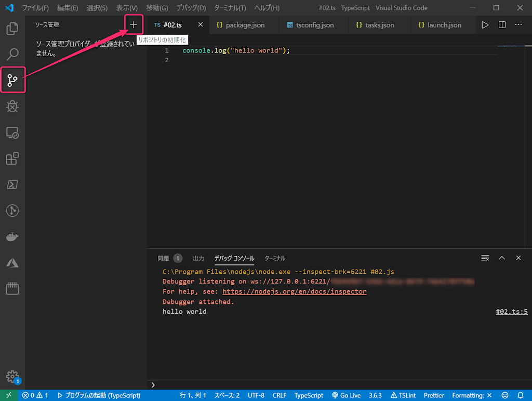
Task: Open the Azure icon in activity bar
Action: click(x=12, y=263)
